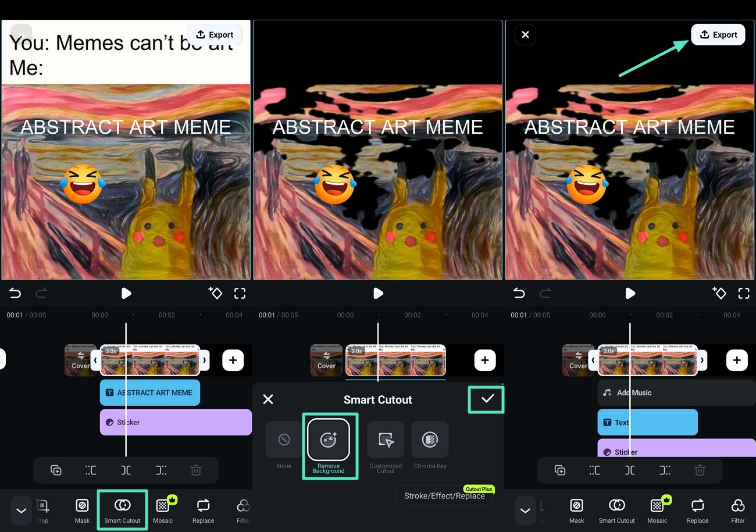This screenshot has width=756, height=532.
Task: Open the Mask tool on the right screen
Action: [x=576, y=510]
